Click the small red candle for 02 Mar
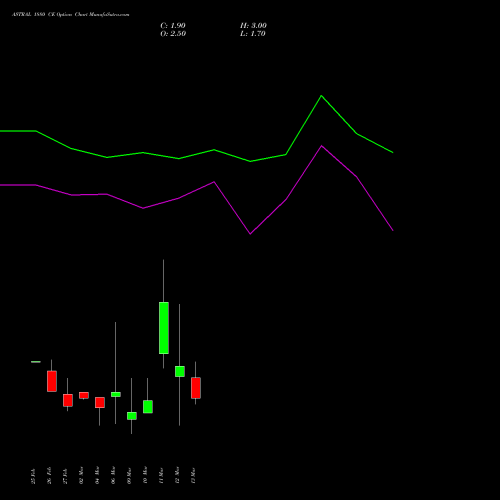The image size is (500, 500). tap(84, 395)
